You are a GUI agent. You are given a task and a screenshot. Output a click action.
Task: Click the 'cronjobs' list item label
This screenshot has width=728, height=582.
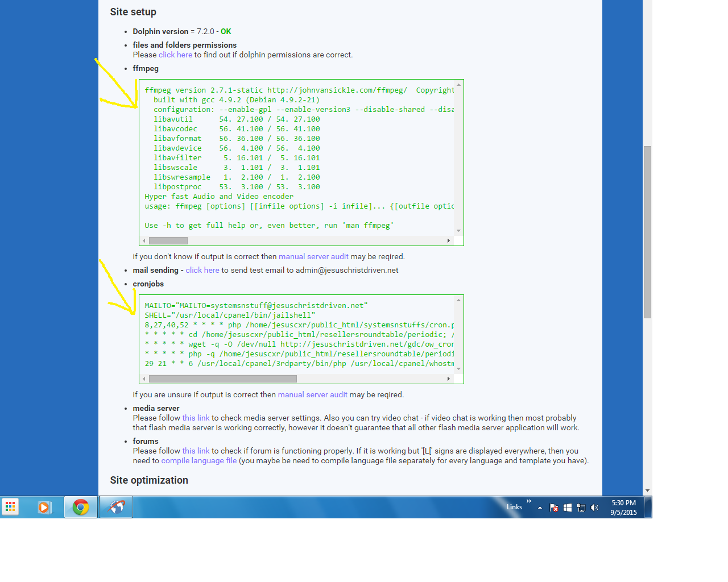coord(148,284)
